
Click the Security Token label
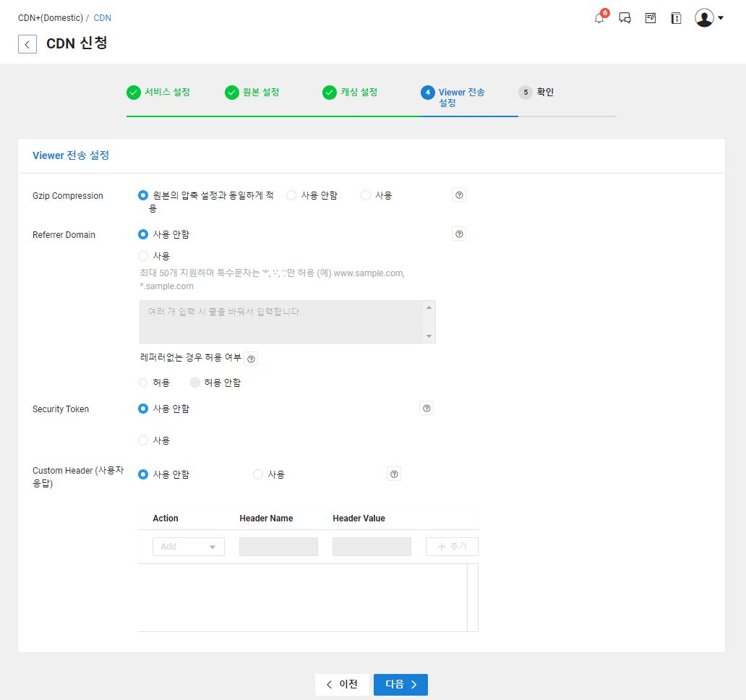(61, 409)
